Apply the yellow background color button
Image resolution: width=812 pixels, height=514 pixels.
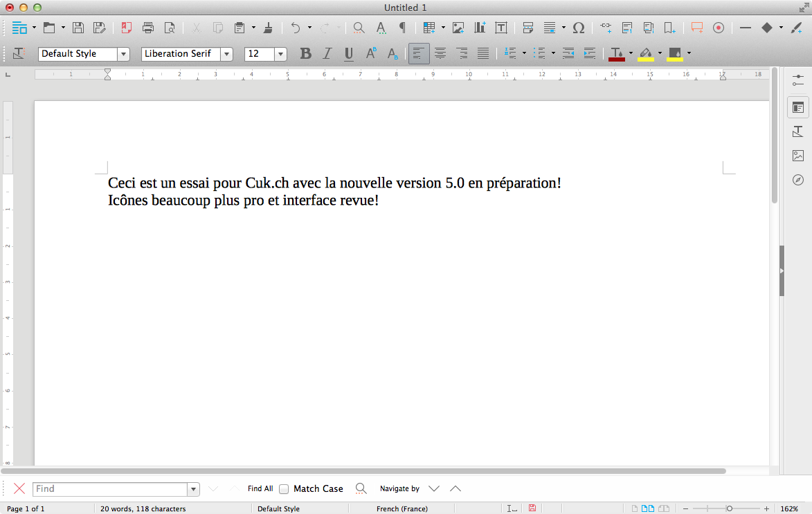(x=675, y=54)
